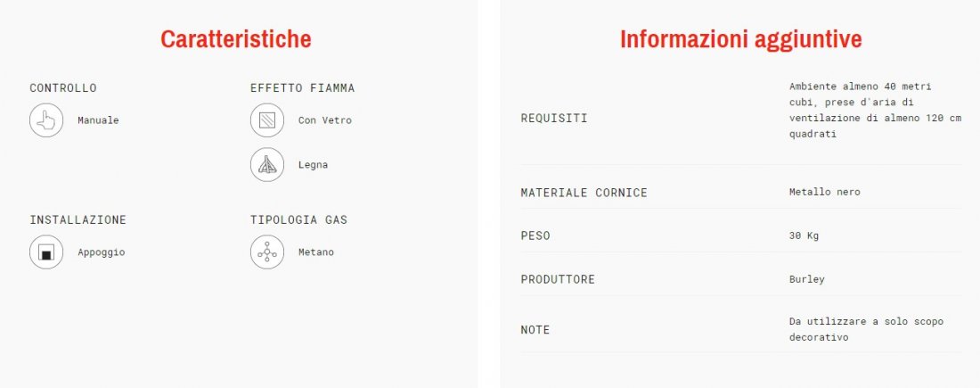Click the REQUISITI row label
The image size is (980, 388).
click(554, 119)
